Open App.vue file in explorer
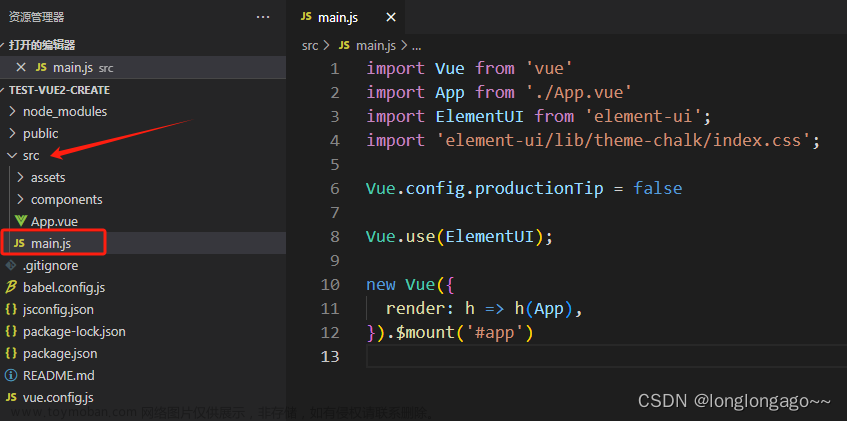This screenshot has width=847, height=421. 54,222
